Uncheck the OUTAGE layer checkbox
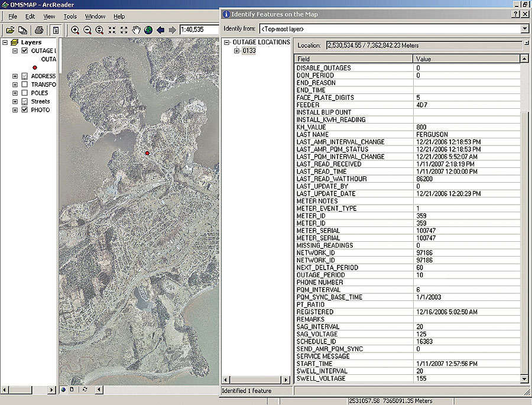532x405 pixels. [24, 51]
